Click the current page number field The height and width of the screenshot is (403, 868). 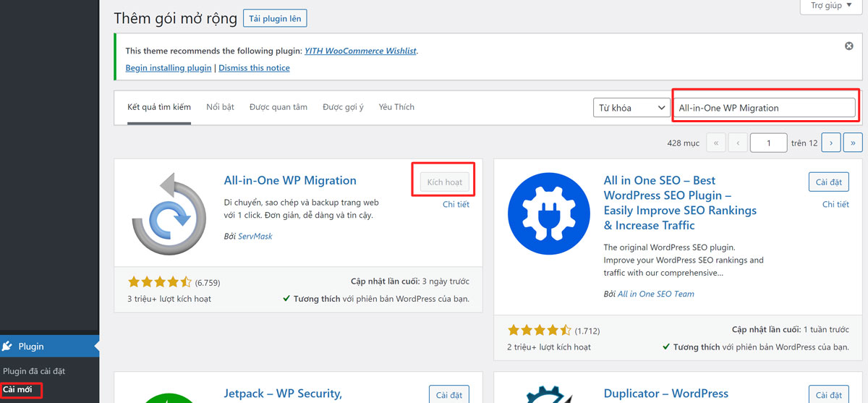click(769, 143)
